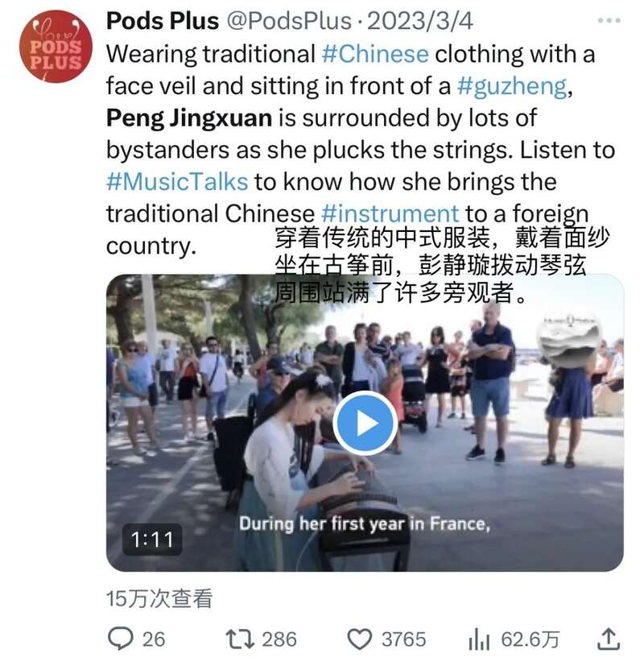Screen dimensions: 644x666
Task: Open the view analytics bar chart icon
Action: coord(479,639)
